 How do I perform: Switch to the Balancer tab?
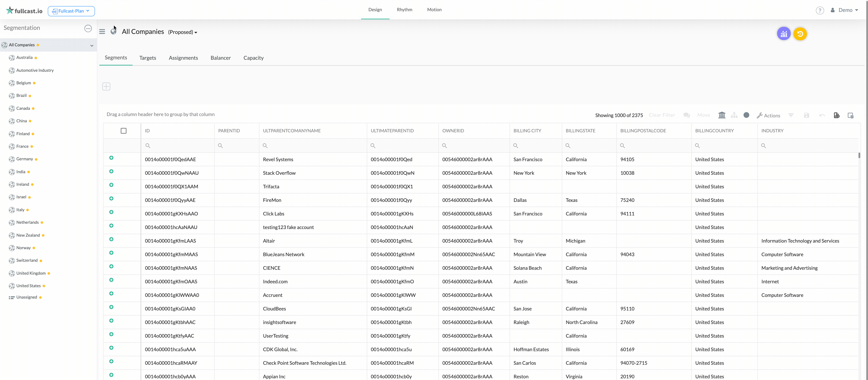pos(220,58)
